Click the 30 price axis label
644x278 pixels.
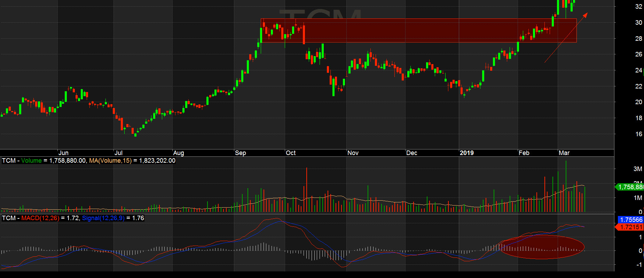click(x=639, y=23)
